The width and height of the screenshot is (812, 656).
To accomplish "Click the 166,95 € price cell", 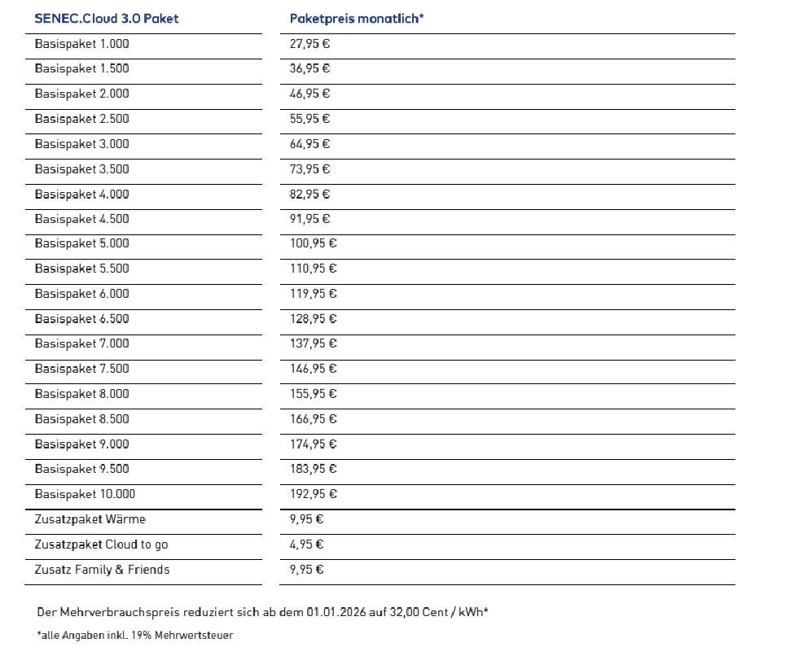I will [x=313, y=419].
